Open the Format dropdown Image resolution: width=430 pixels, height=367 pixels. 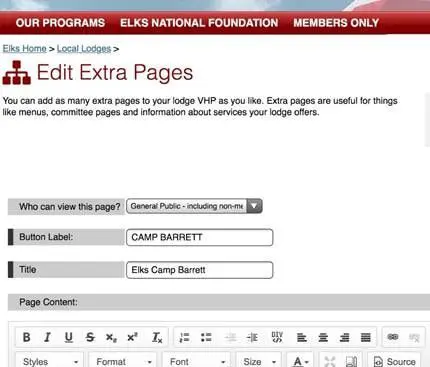[123, 361]
